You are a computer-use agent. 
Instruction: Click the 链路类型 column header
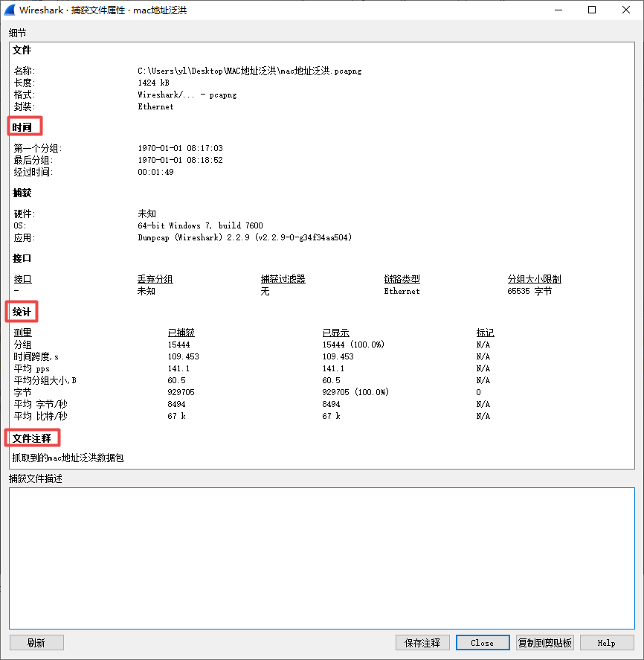402,278
